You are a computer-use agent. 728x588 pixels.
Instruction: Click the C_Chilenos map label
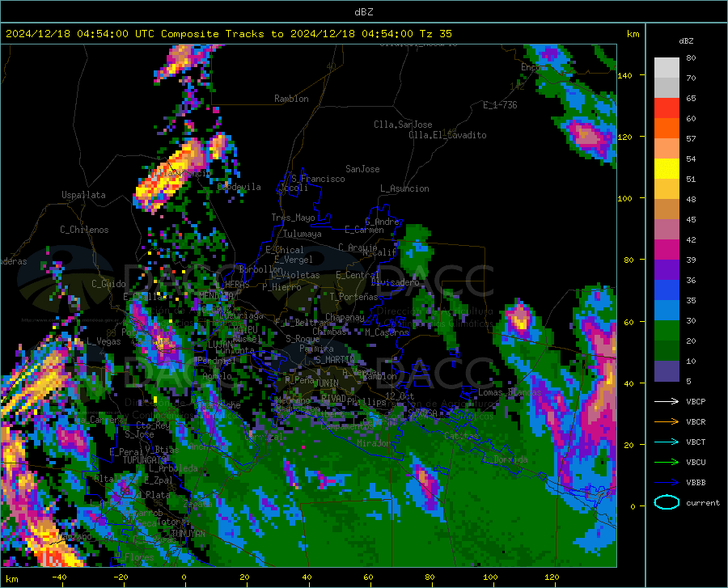84,230
